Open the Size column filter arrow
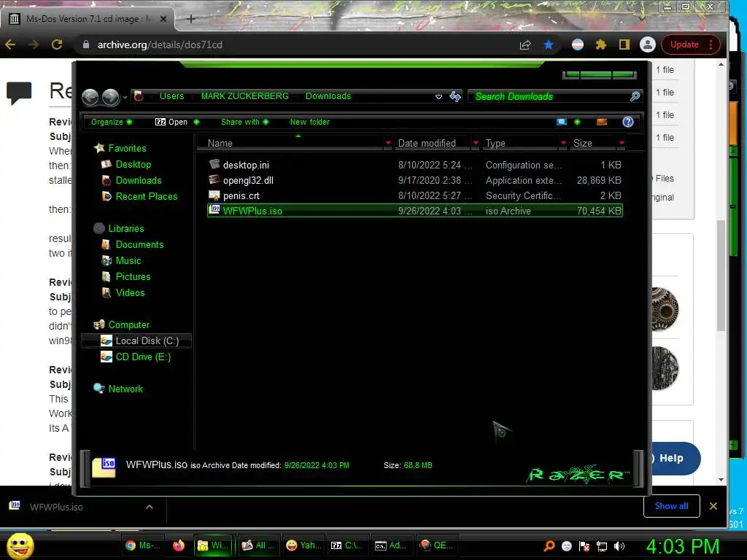Screen dimensions: 747x560 (622, 143)
